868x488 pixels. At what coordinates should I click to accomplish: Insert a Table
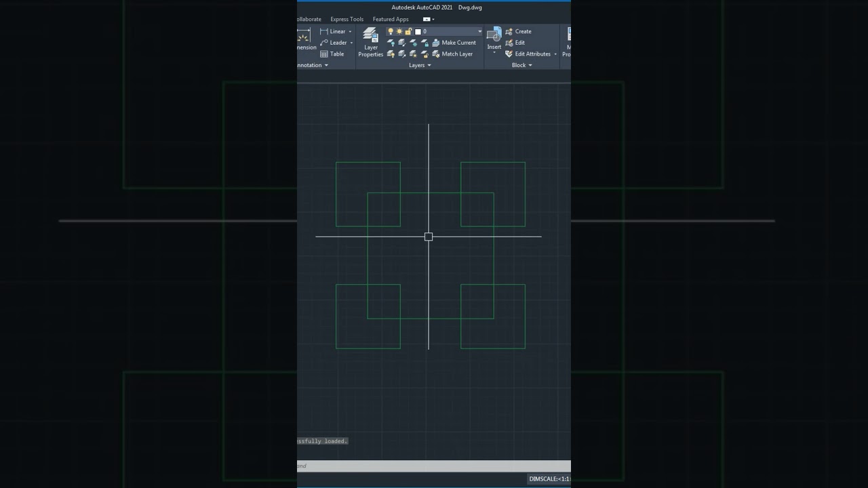point(332,54)
